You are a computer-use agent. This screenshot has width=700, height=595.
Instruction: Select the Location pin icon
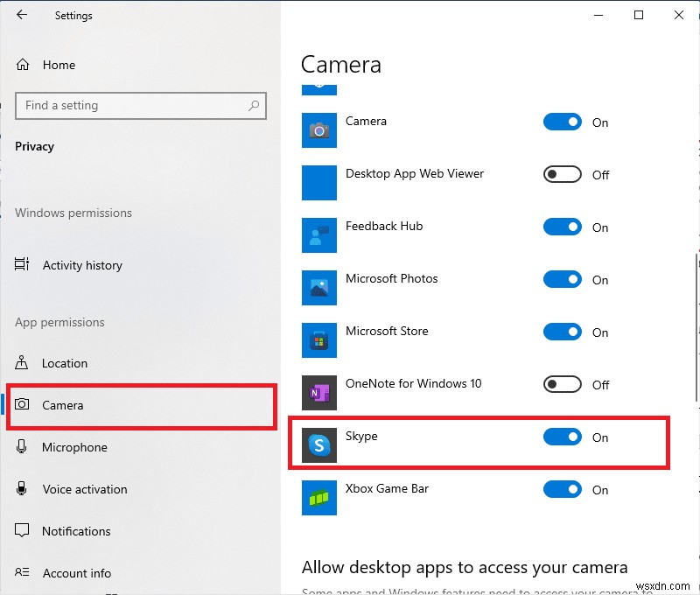pyautogui.click(x=21, y=362)
